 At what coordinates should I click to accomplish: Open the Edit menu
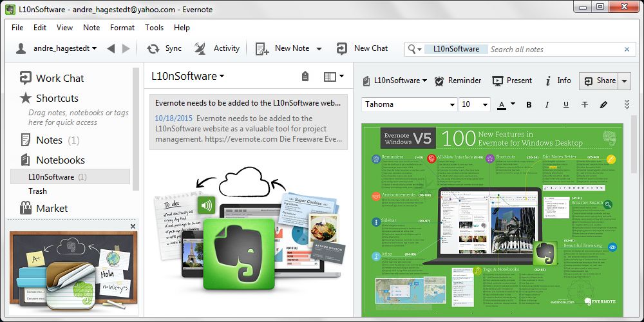pyautogui.click(x=40, y=28)
